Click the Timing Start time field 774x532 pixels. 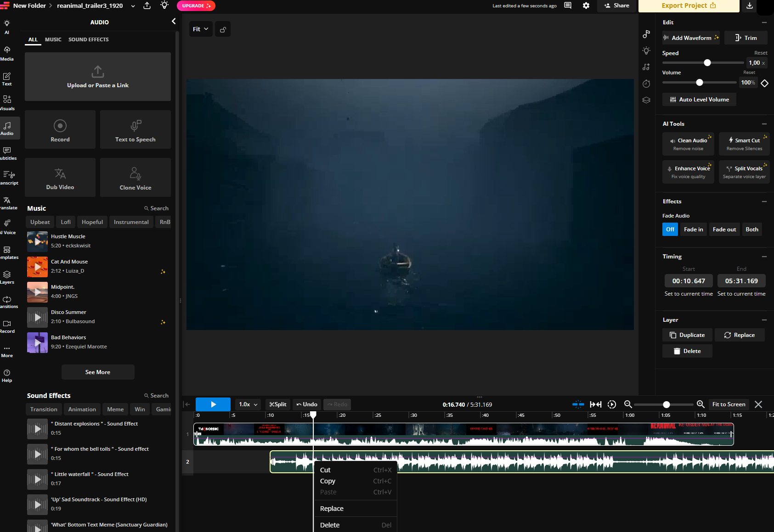click(x=689, y=281)
